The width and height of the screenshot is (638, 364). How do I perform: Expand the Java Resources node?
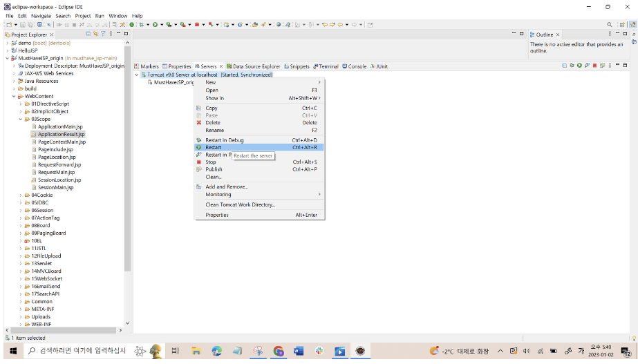point(14,82)
